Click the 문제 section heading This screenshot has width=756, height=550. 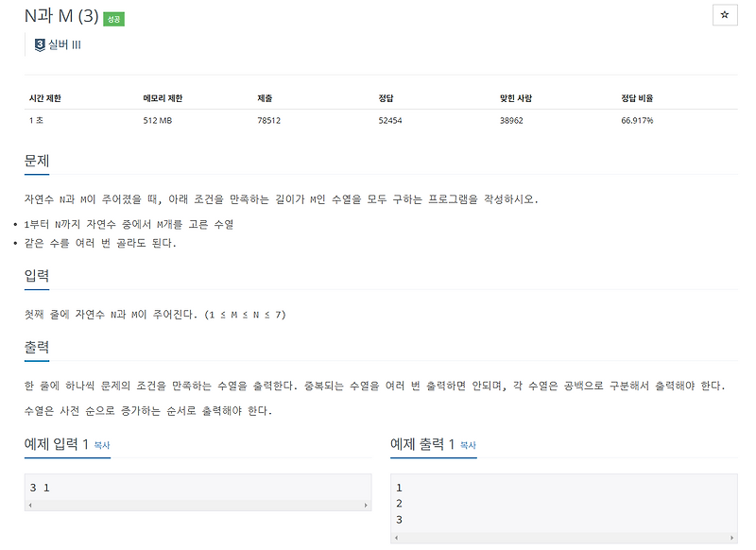coord(35,163)
